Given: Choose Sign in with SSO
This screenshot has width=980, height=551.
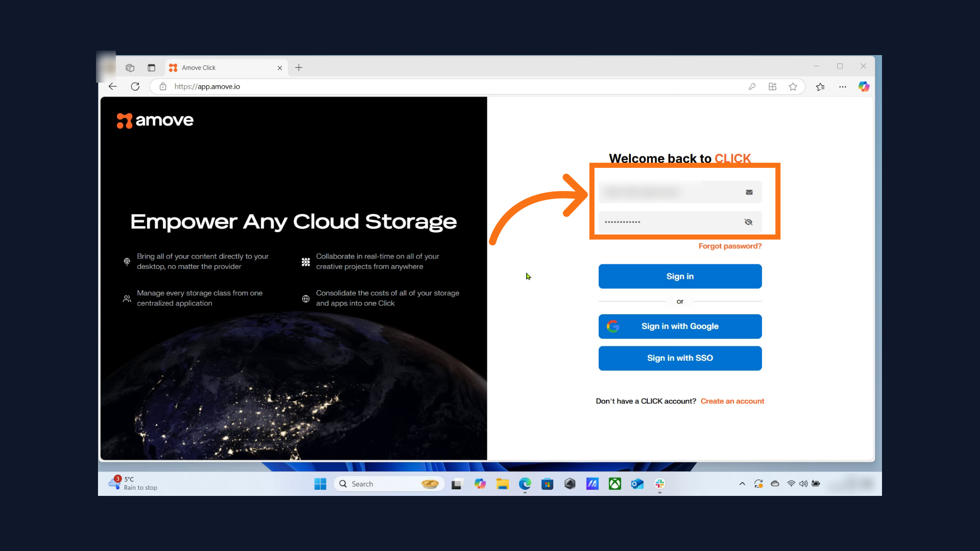Looking at the screenshot, I should click(680, 358).
